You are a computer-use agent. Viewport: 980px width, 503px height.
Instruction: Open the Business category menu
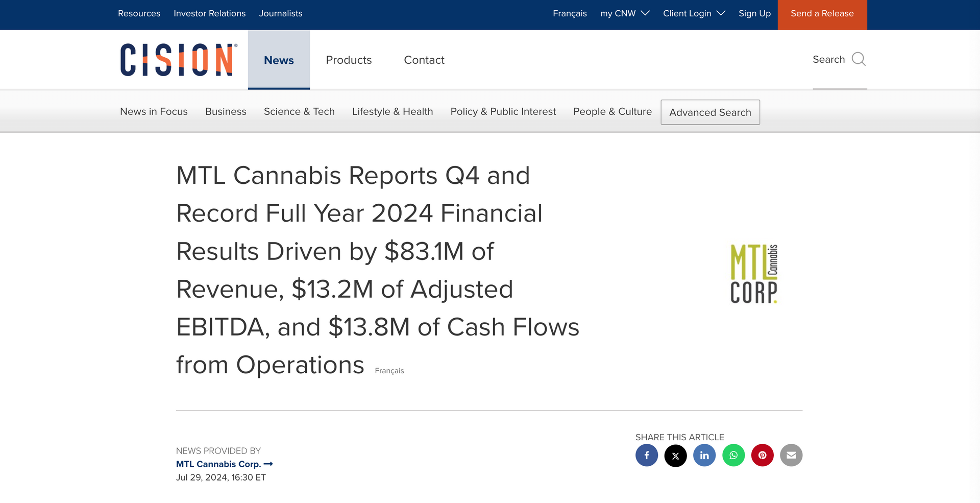point(226,111)
